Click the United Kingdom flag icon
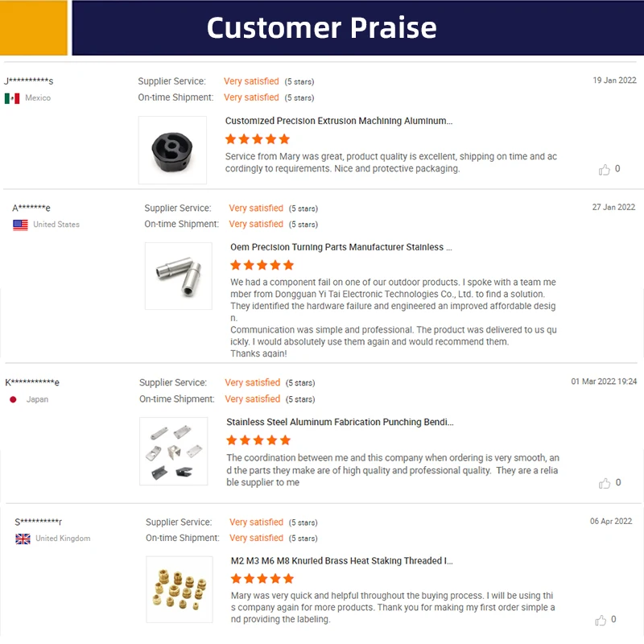The height and width of the screenshot is (644, 644). click(x=23, y=539)
